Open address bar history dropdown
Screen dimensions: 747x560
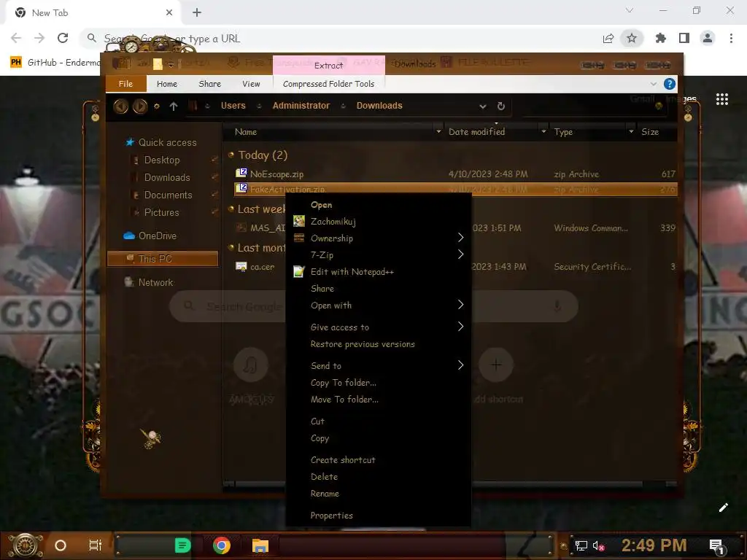pyautogui.click(x=483, y=106)
